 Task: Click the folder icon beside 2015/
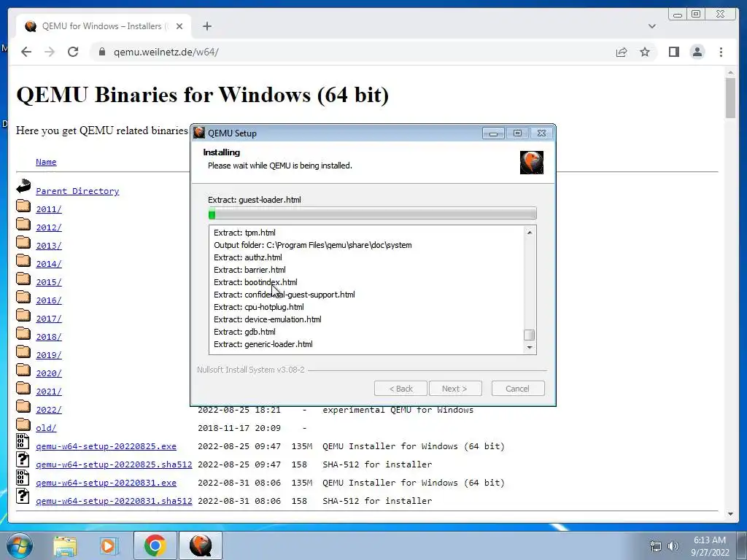click(23, 279)
